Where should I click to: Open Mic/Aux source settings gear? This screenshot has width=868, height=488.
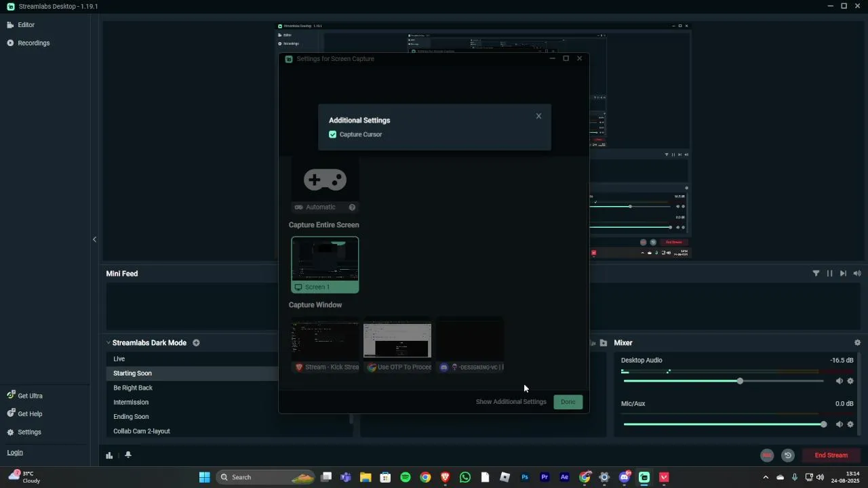coord(850,425)
